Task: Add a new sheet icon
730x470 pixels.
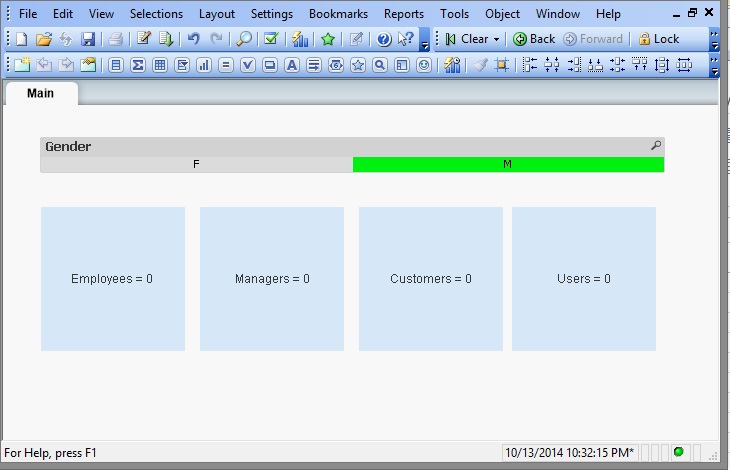Action: pyautogui.click(x=22, y=65)
